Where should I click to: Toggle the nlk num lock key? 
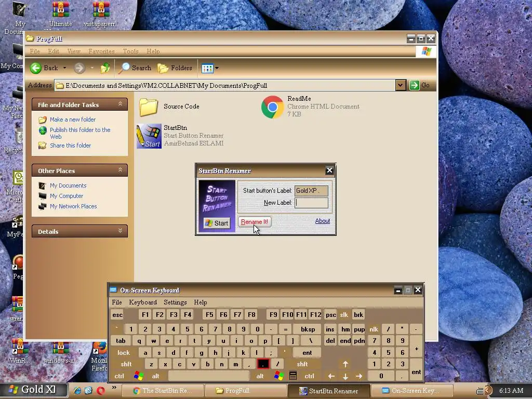click(x=374, y=329)
